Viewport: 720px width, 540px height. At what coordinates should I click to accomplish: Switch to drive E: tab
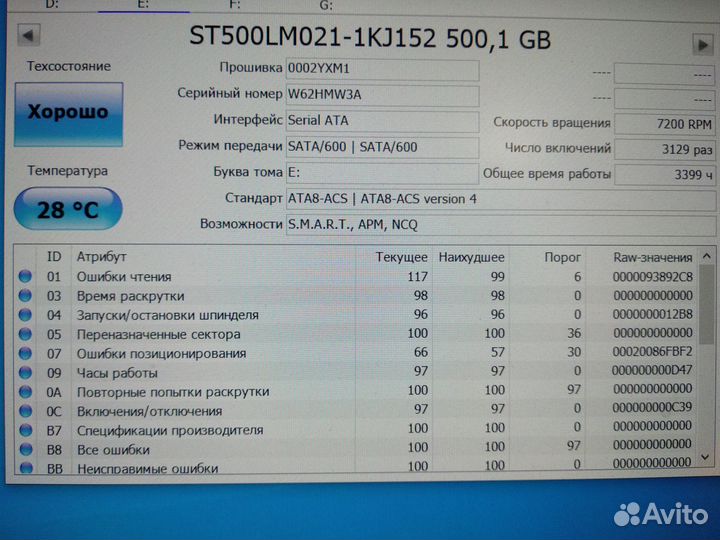[143, 5]
